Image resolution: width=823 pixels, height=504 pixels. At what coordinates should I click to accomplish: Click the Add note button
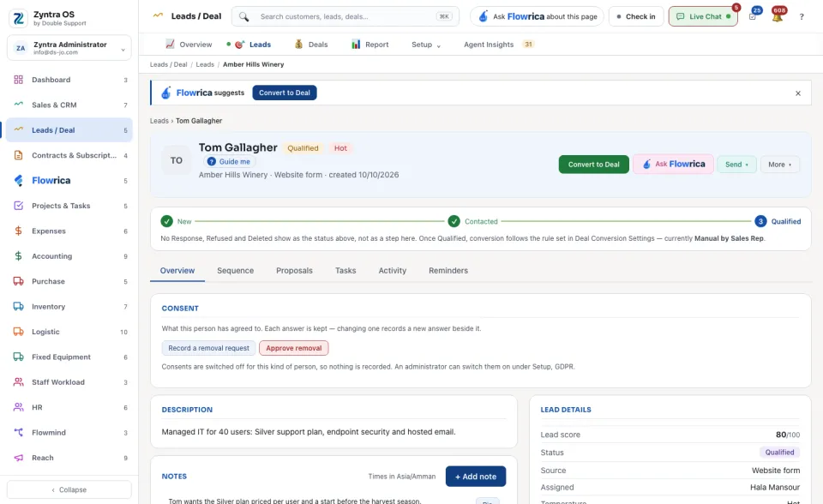(x=476, y=477)
